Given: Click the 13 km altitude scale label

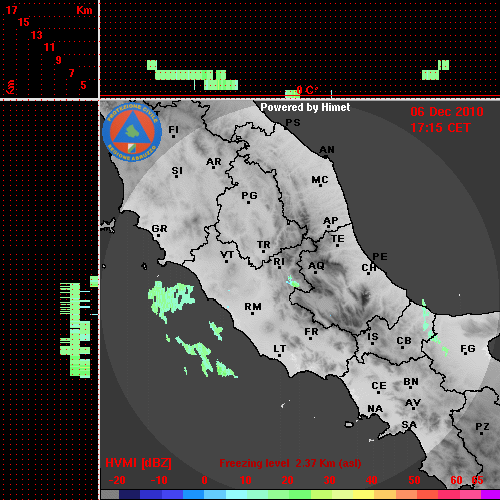Looking at the screenshot, I should 37,35.
